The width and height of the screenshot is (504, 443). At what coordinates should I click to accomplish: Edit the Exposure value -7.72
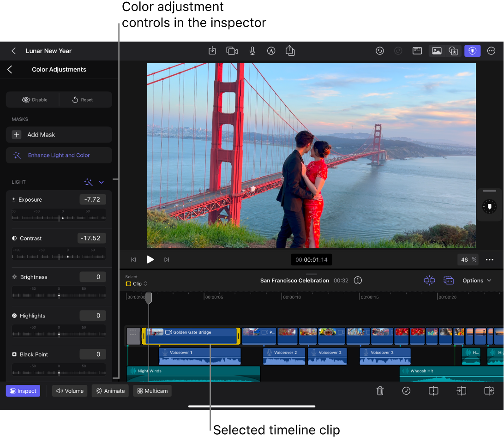[x=93, y=199]
